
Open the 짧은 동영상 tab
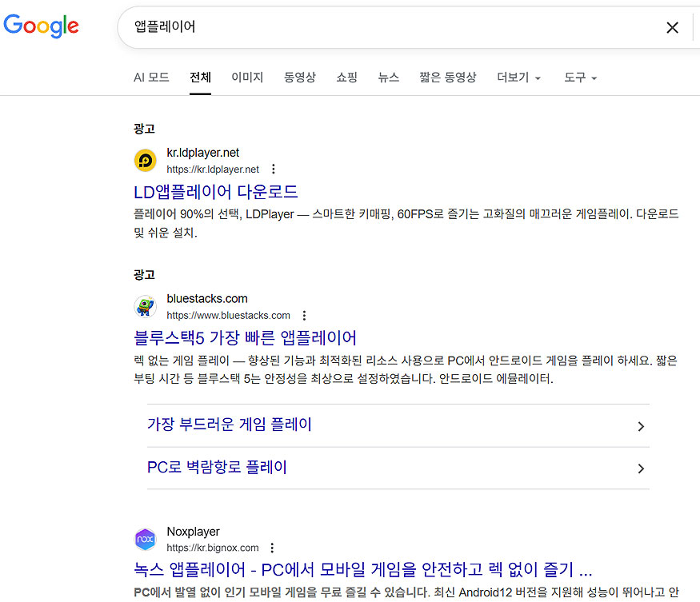tap(447, 78)
